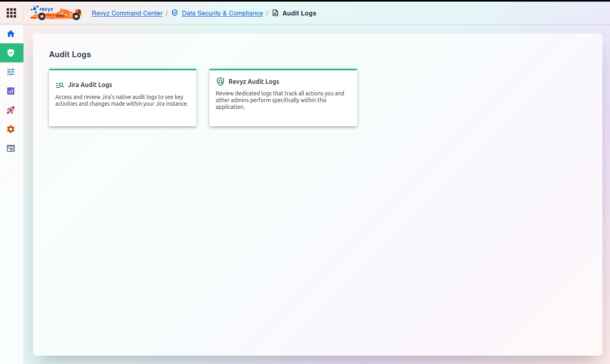Click the Revyz race car logo
This screenshot has height=364, width=610.
pyautogui.click(x=56, y=13)
